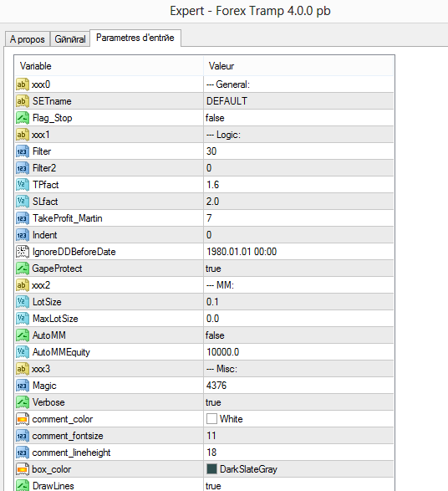
Task: Open the comment_color White dropdown
Action: (x=298, y=419)
